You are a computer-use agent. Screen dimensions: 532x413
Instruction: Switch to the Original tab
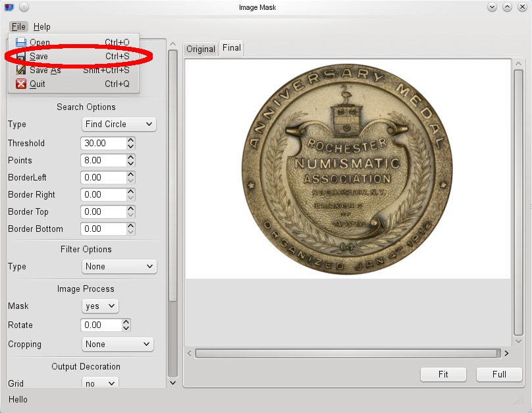(201, 49)
